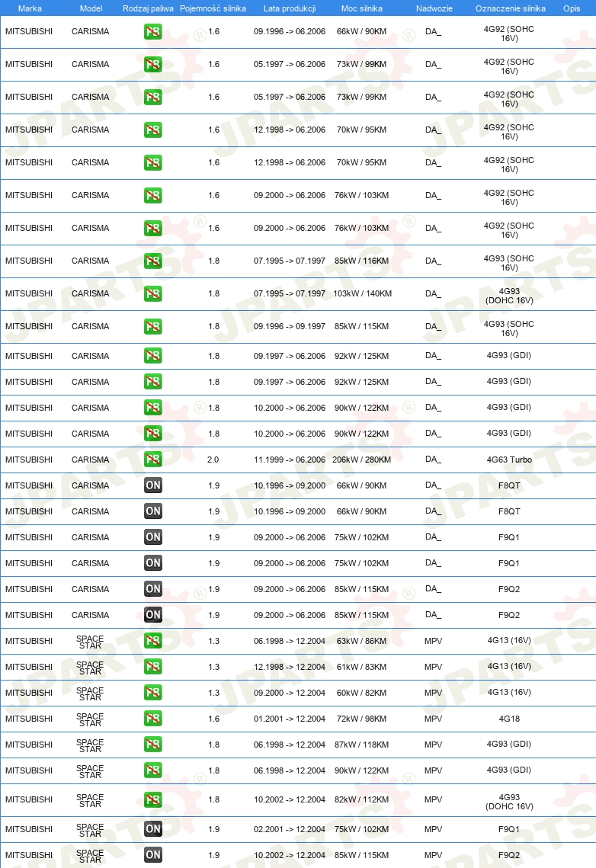Select 4G93 (DOHC 16V) cell in the Space Star row

click(x=509, y=802)
